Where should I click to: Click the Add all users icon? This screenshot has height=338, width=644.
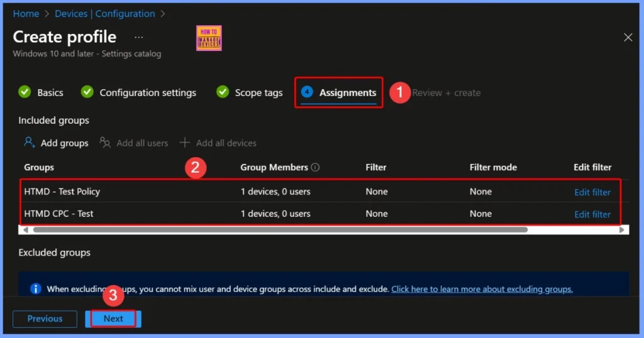(x=105, y=143)
